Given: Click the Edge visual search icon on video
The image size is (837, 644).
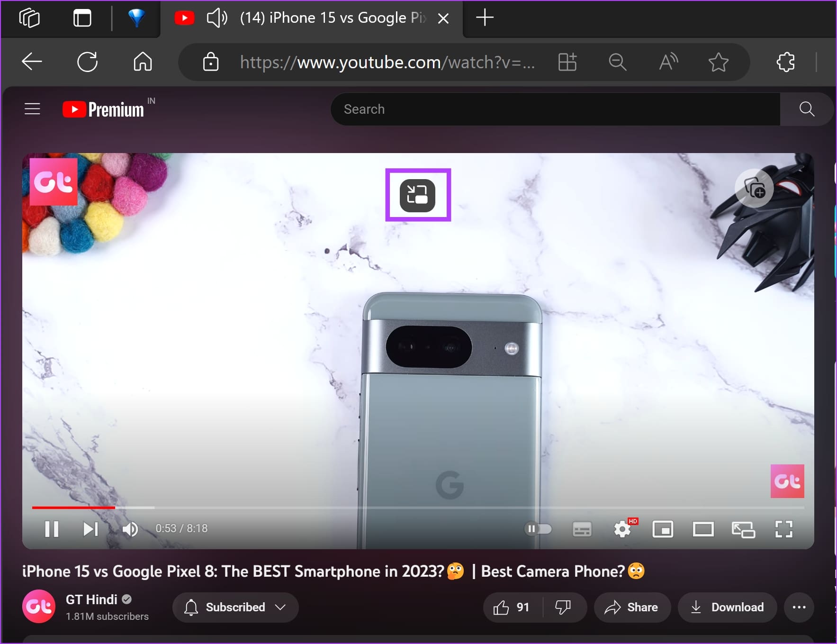Looking at the screenshot, I should pos(754,188).
